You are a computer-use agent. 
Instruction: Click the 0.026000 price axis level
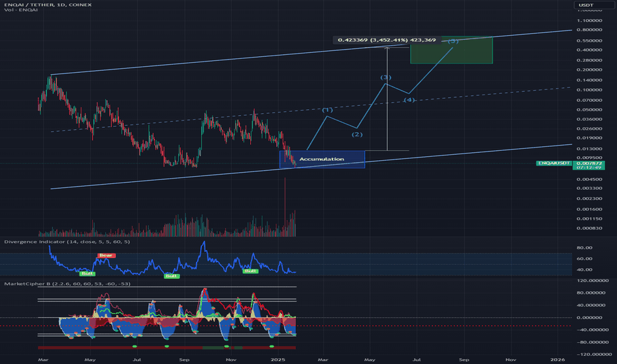click(x=589, y=128)
